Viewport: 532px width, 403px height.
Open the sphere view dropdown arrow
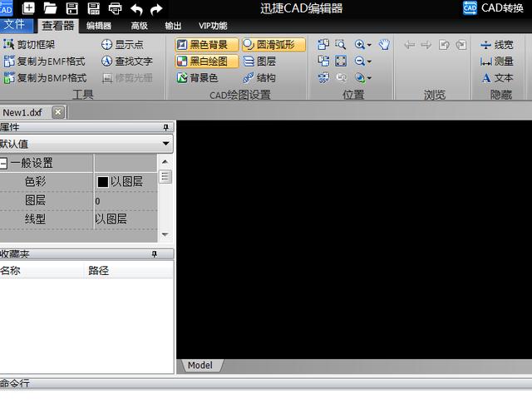pyautogui.click(x=369, y=78)
